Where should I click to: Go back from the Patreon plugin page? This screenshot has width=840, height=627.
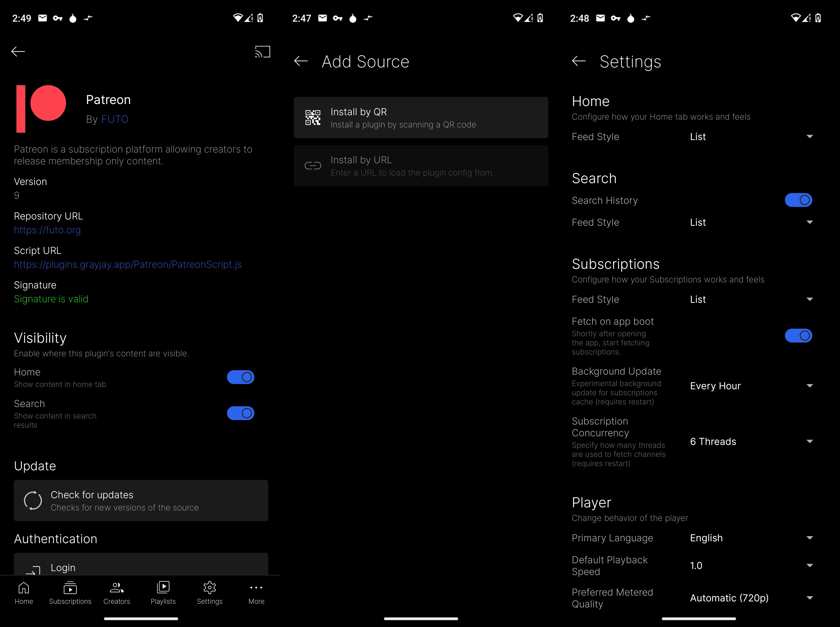[x=18, y=52]
